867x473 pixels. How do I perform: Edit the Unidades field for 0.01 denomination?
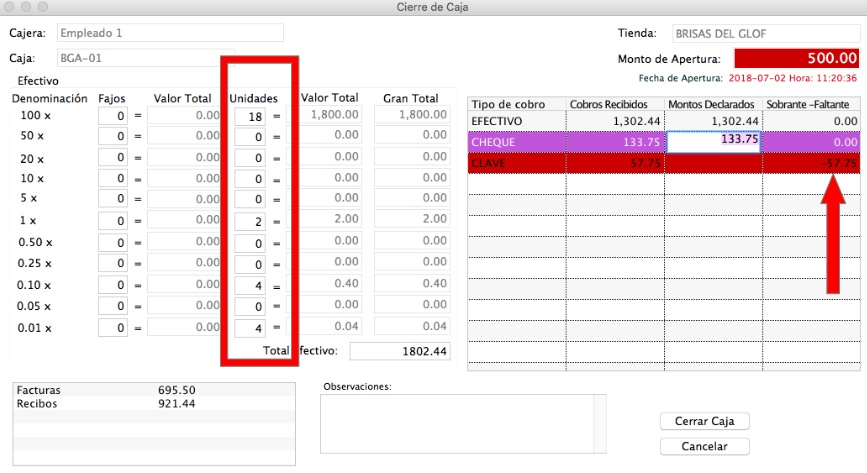249,328
